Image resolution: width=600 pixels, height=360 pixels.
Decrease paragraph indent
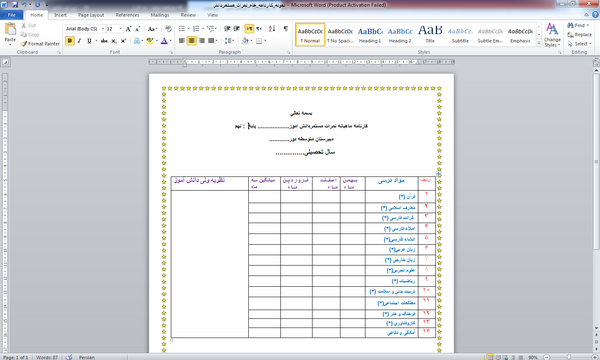point(227,29)
